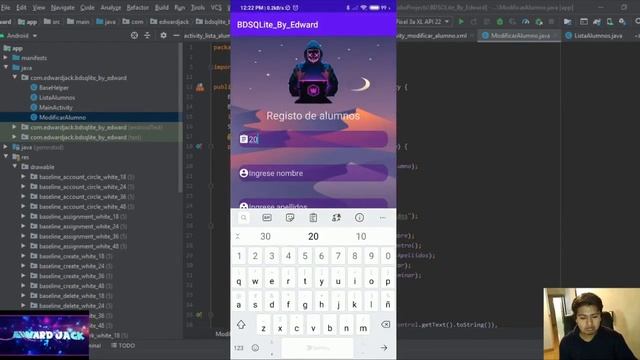Run the app with the green play icon

coord(461,21)
